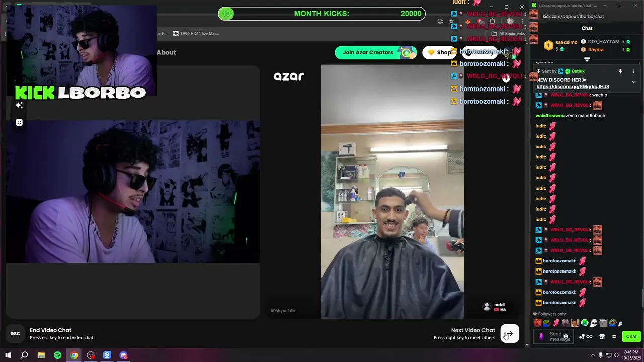Open the volume speaker tray icon

616,355
